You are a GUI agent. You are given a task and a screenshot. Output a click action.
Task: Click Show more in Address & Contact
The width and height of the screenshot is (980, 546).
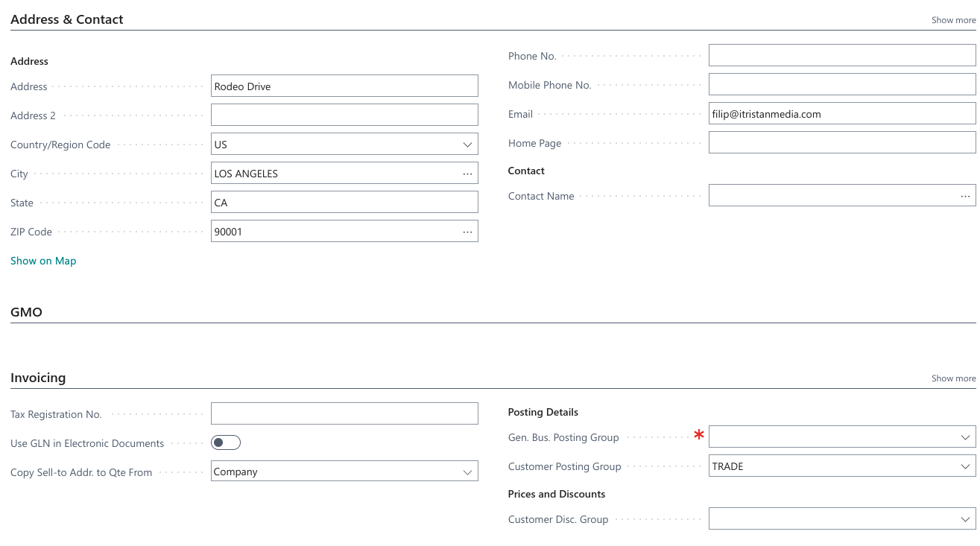(953, 20)
